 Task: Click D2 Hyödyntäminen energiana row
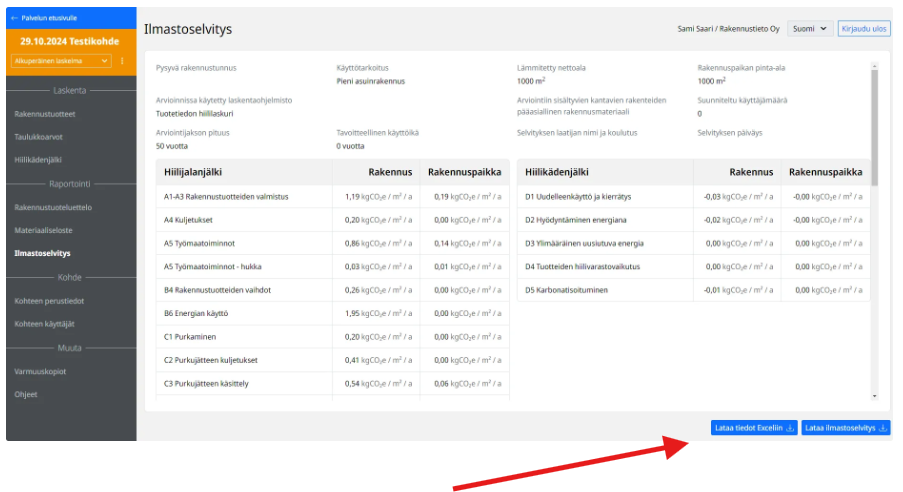point(693,220)
